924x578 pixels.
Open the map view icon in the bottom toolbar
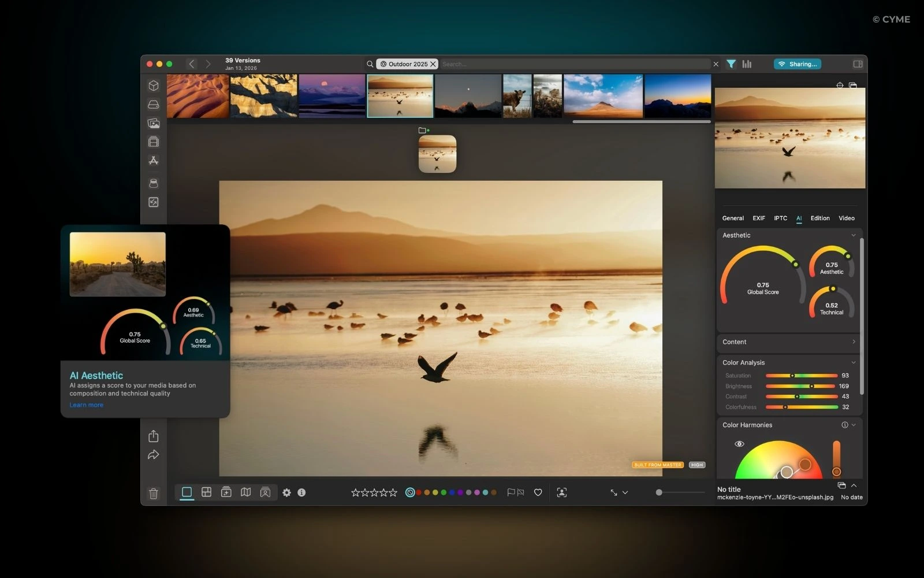[x=246, y=492]
